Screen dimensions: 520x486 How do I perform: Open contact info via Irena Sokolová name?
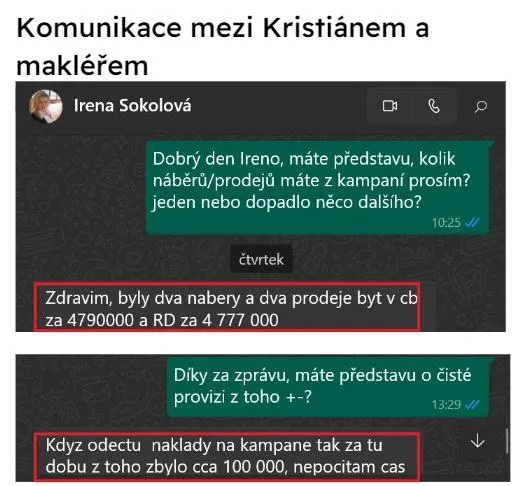point(132,105)
